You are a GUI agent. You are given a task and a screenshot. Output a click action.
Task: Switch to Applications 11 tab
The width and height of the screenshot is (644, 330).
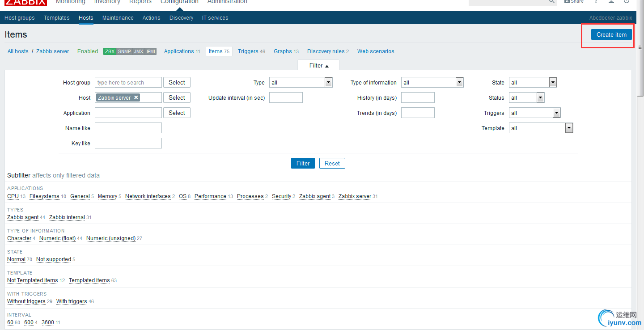point(182,51)
